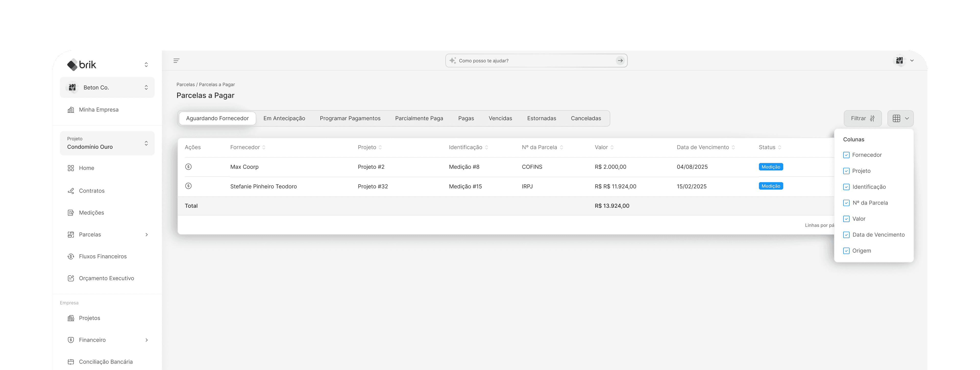Viewport: 980px width, 370px height.
Task: Uncheck the Fornecedor column checkbox
Action: pos(846,155)
